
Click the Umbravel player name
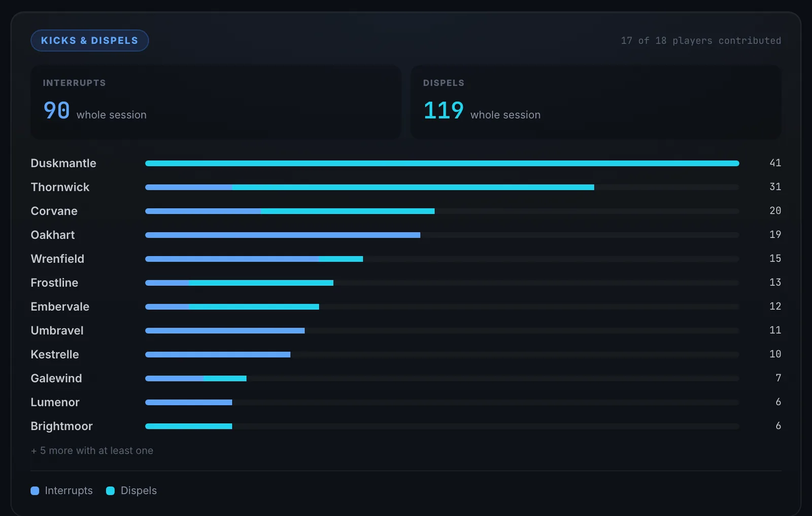pyautogui.click(x=57, y=330)
